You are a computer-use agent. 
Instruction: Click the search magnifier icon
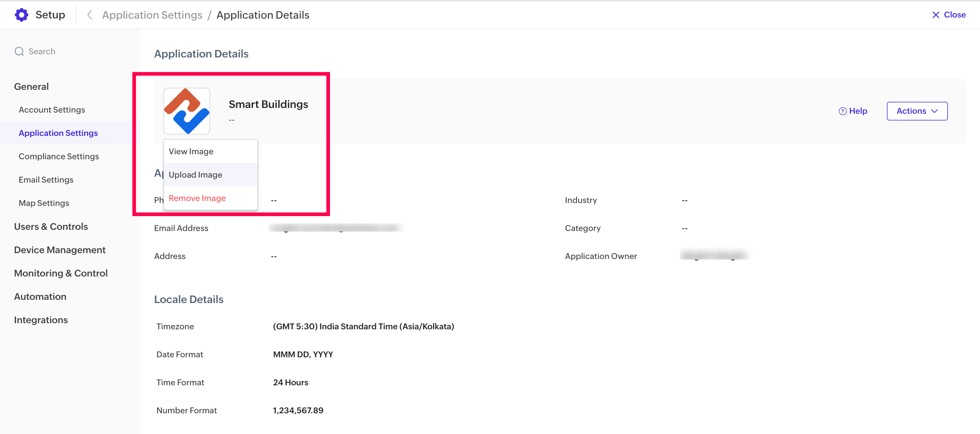[19, 51]
